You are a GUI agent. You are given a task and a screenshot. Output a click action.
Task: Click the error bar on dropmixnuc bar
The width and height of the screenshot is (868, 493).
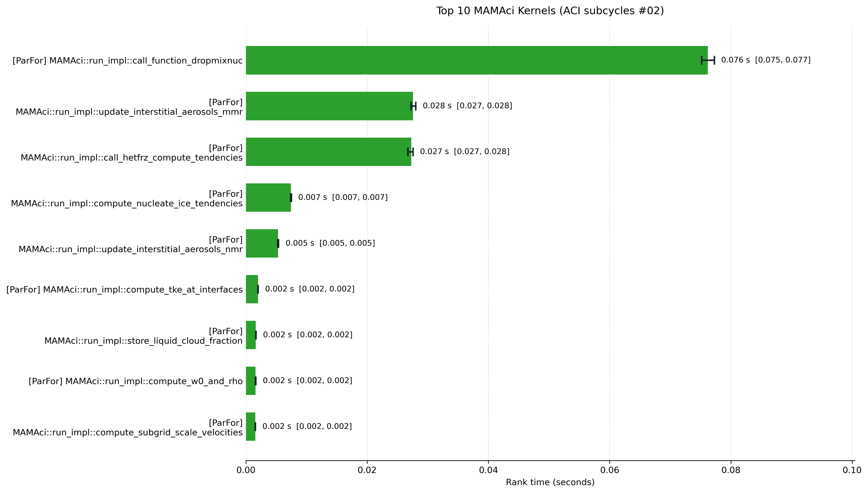click(x=708, y=60)
